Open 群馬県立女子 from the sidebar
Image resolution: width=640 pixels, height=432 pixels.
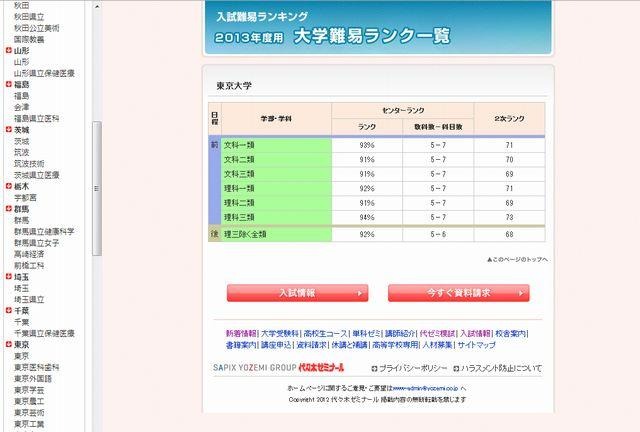[x=40, y=243]
